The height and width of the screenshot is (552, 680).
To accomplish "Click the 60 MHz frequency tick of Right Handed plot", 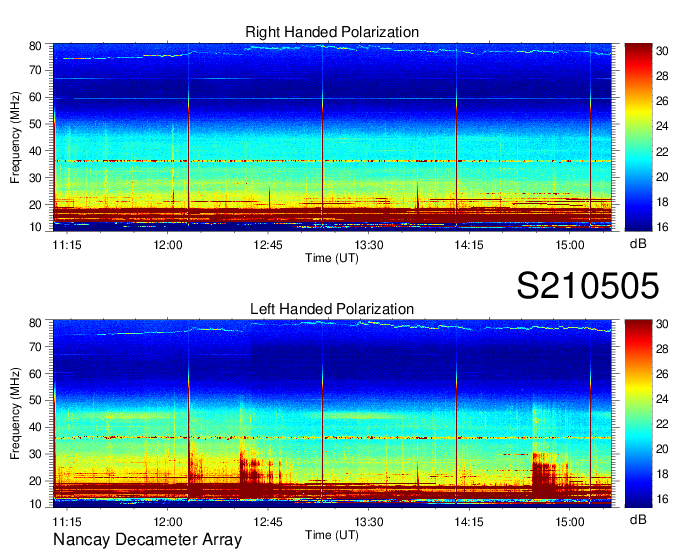I will 36,97.
